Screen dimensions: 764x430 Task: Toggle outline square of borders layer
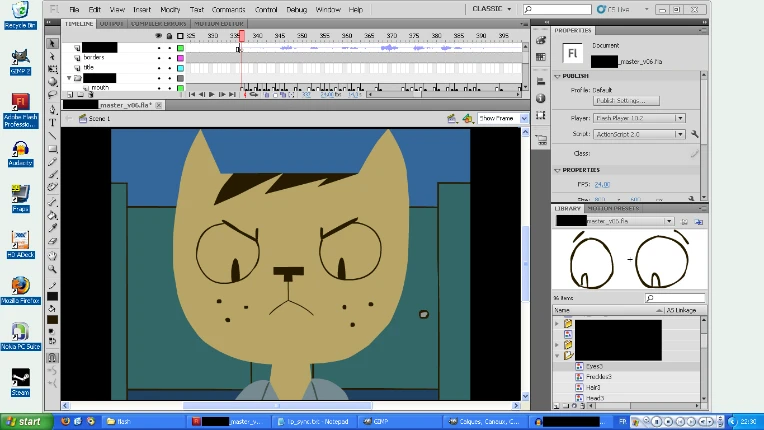point(180,58)
